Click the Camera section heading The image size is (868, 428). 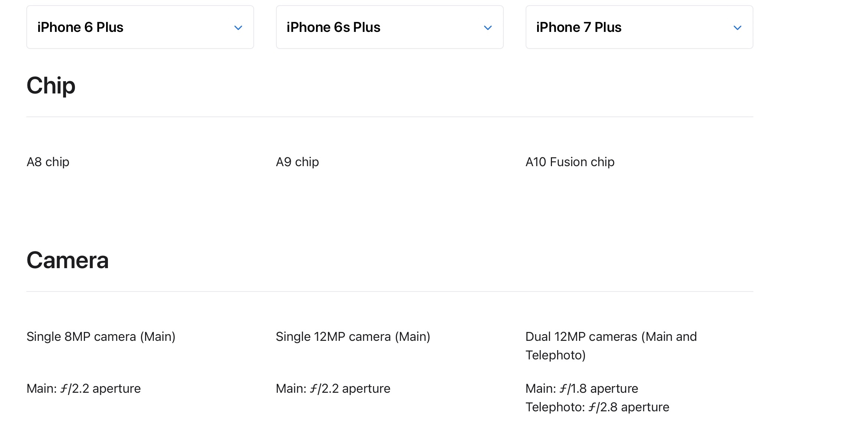click(x=68, y=260)
